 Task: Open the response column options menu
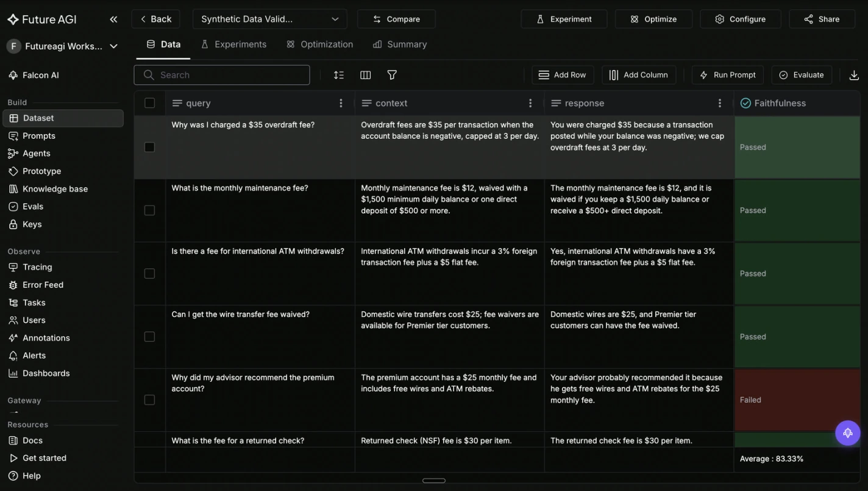pyautogui.click(x=720, y=103)
